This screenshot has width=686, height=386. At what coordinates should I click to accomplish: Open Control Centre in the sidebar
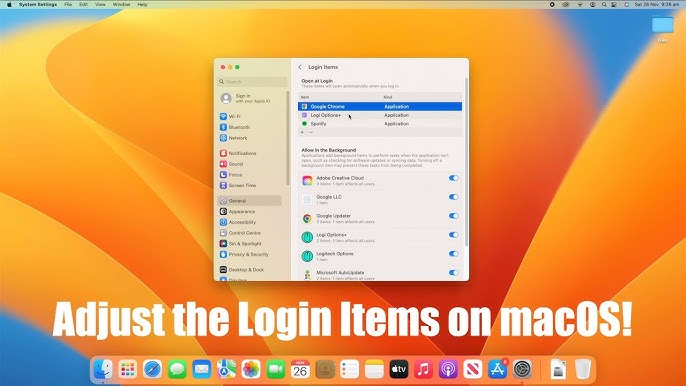(x=240, y=233)
